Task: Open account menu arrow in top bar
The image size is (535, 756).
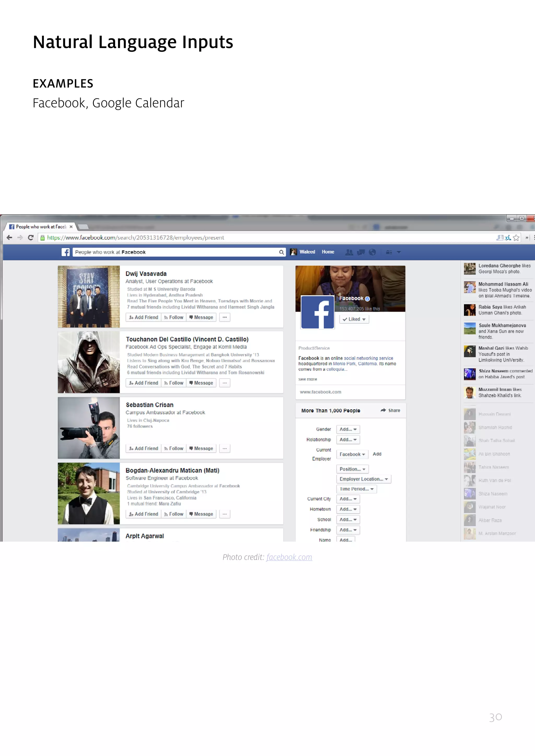Action: pos(399,252)
